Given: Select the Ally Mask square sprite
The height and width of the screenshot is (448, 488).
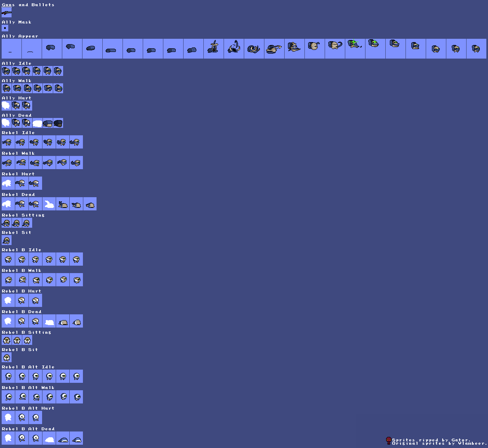Looking at the screenshot, I should click(x=5, y=28).
